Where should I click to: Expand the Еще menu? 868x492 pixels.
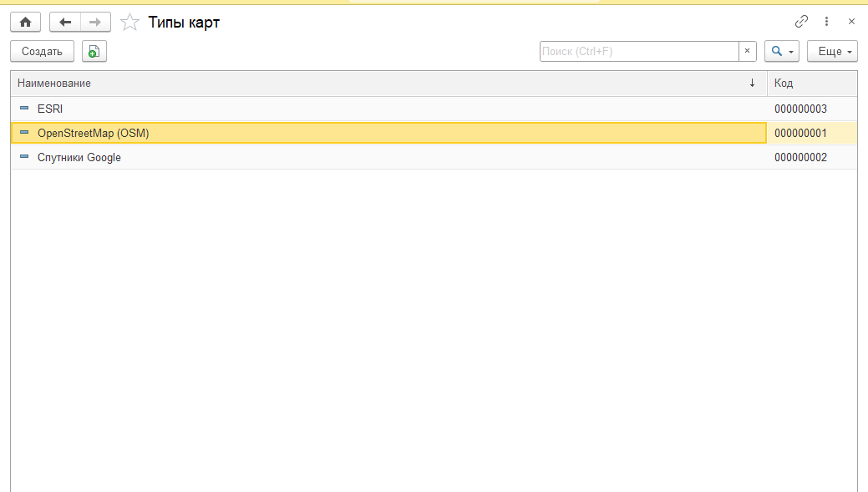click(x=832, y=52)
